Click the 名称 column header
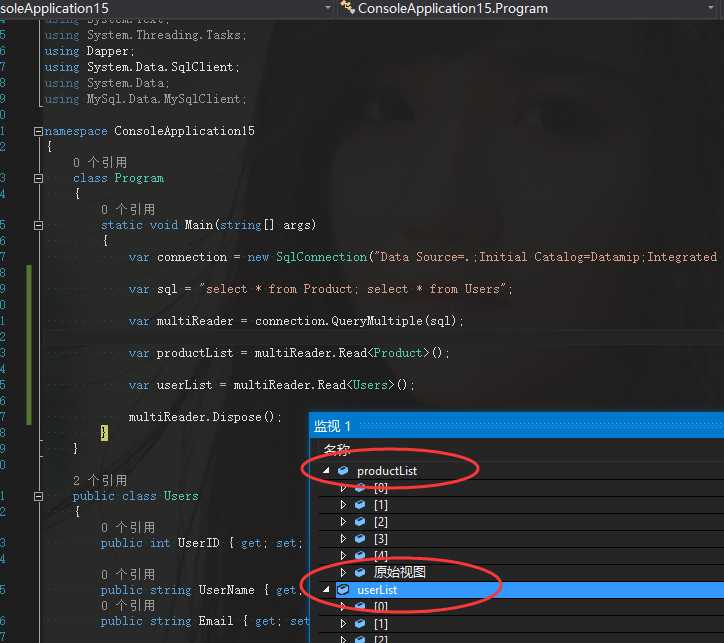Screen dimensions: 724x643 point(337,450)
